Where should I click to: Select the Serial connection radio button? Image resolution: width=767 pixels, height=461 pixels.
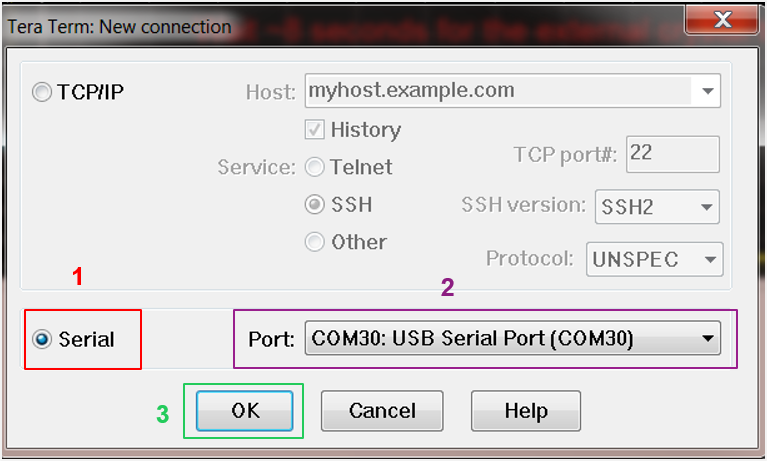[42, 339]
